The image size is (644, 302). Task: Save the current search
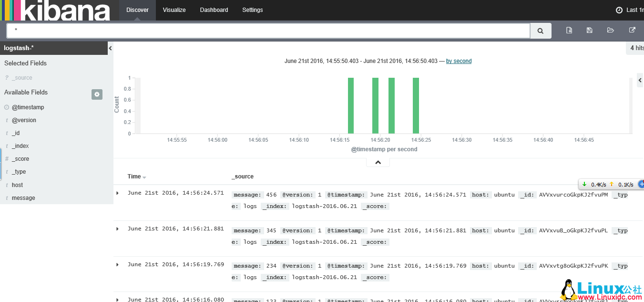tap(589, 30)
